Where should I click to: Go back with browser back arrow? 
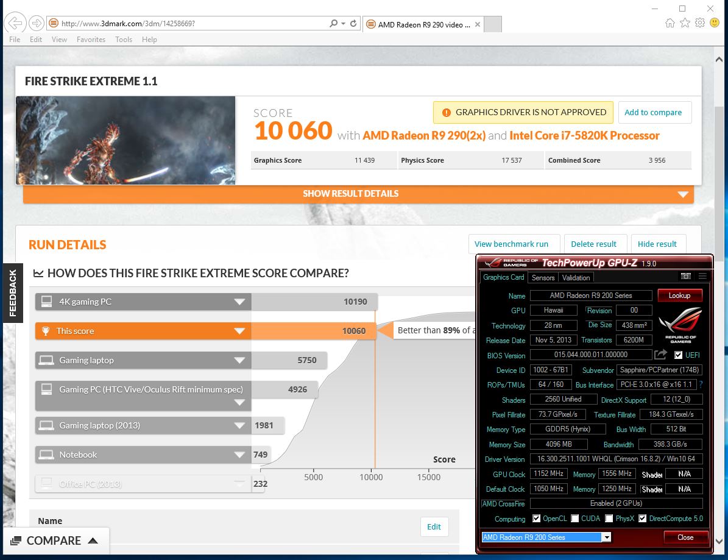click(x=15, y=23)
